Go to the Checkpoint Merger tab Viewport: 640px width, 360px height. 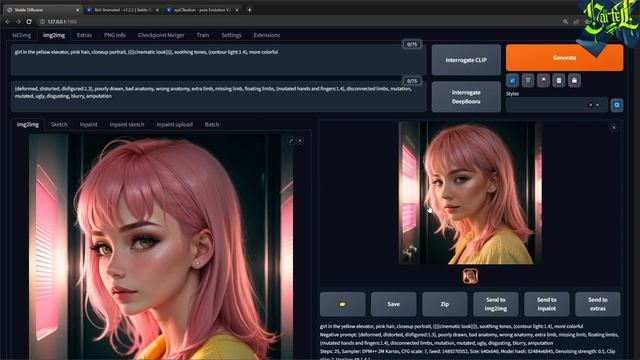click(161, 35)
